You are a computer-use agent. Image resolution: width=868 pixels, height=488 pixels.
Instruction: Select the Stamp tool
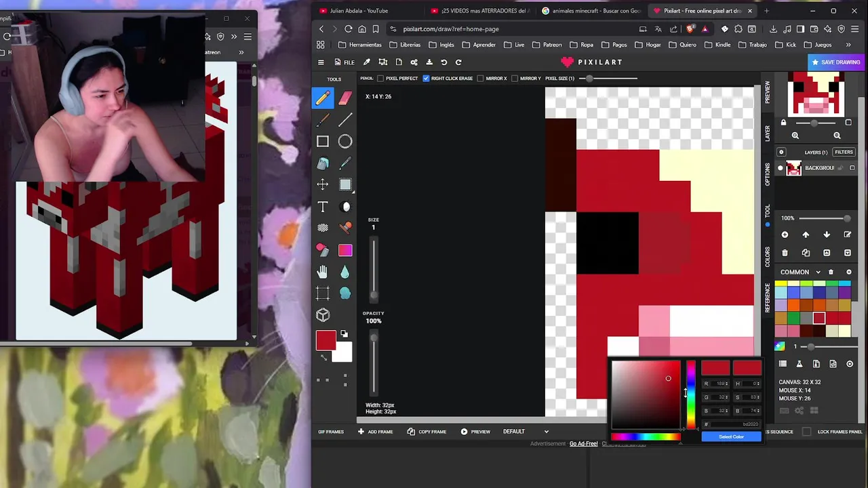345,228
